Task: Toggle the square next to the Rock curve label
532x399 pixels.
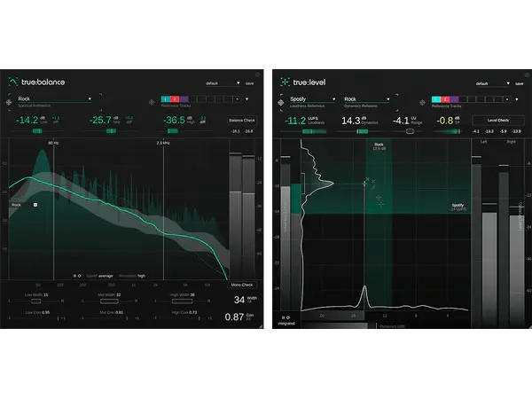Action: tap(35, 205)
